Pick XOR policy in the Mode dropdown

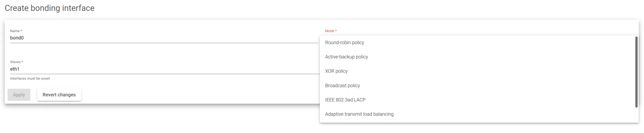tap(336, 71)
